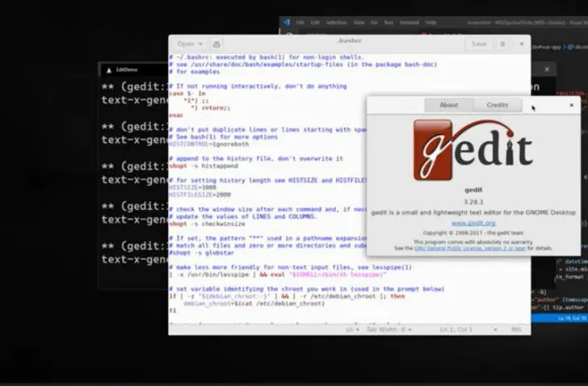
Task: Open the language mode 'sh' dropdown
Action: pos(352,329)
